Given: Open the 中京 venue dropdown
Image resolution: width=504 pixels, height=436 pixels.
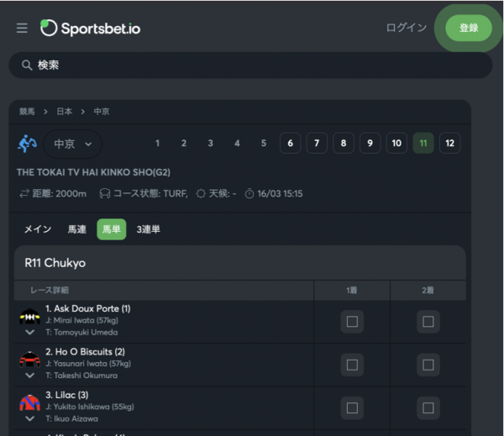Looking at the screenshot, I should (72, 144).
